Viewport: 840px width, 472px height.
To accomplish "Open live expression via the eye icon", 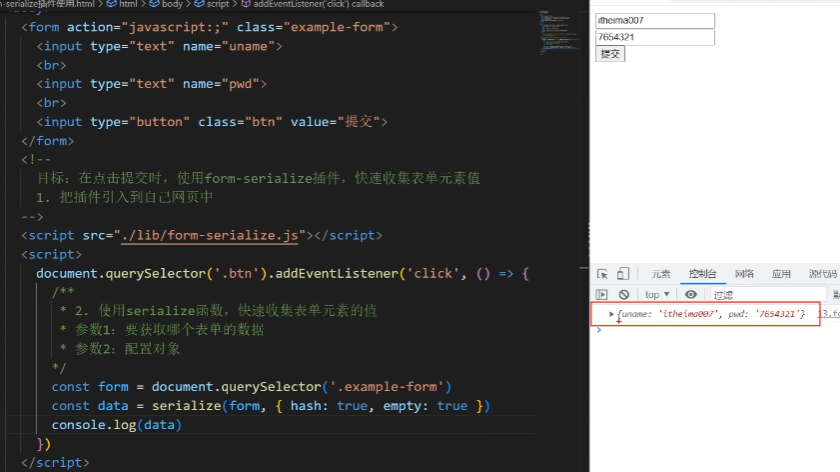I will pyautogui.click(x=691, y=295).
